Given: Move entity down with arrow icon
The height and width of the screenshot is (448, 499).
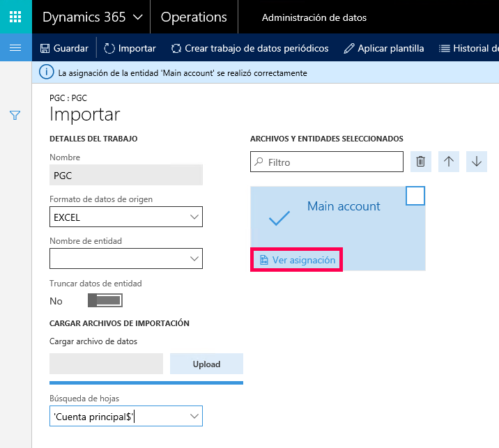Looking at the screenshot, I should 477,162.
